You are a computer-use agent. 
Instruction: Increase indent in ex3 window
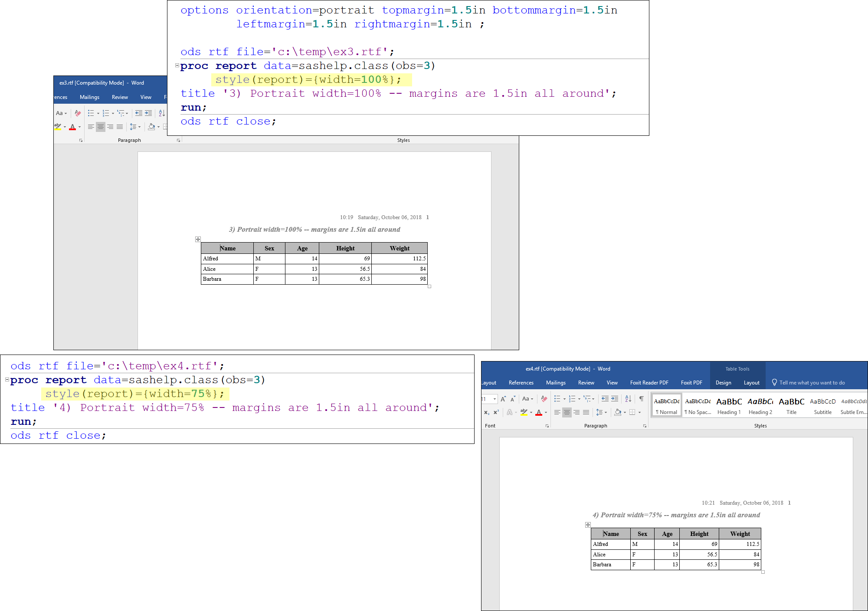[x=148, y=113]
